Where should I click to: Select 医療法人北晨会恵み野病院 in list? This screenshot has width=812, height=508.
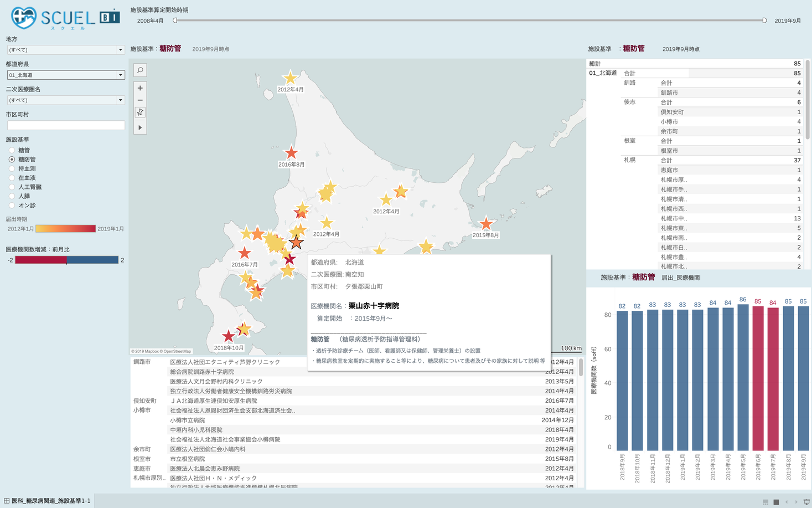tap(205, 469)
